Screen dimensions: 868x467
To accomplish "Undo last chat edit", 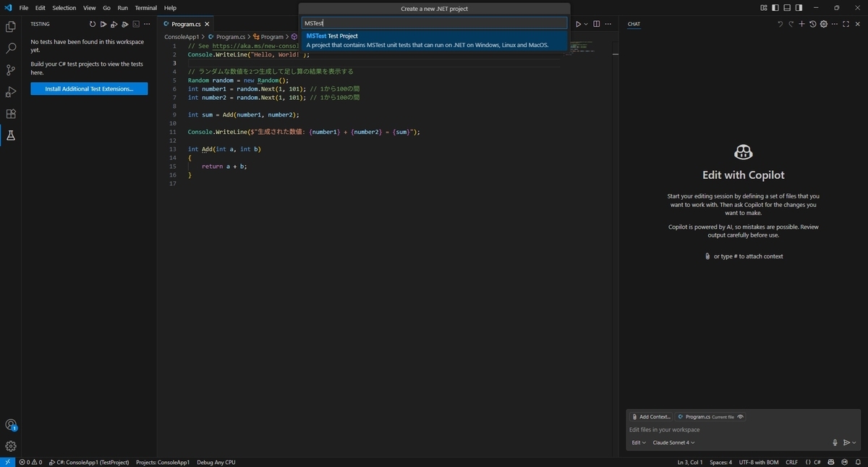I will (x=780, y=24).
